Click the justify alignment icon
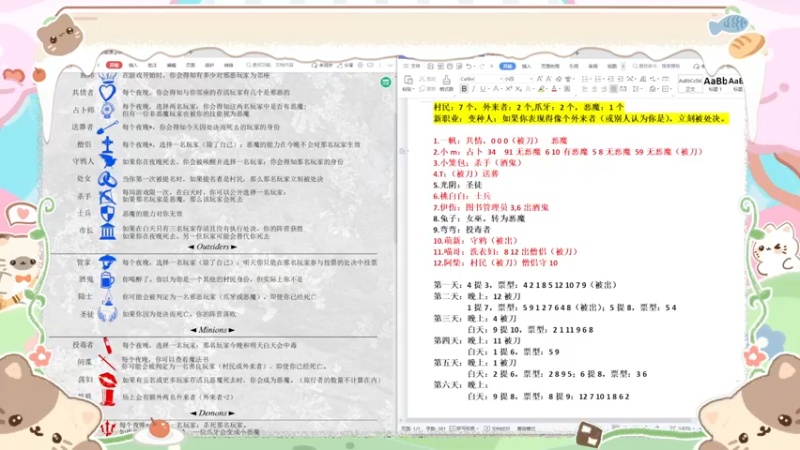Screen dimensions: 800x450 [613, 89]
